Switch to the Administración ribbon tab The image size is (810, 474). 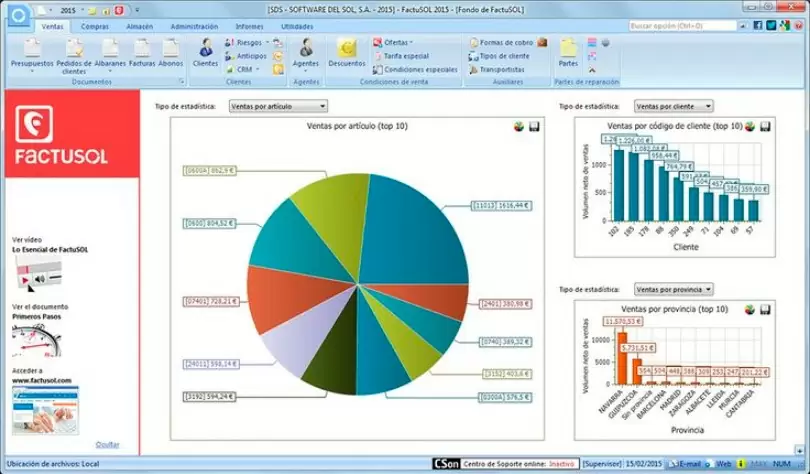tap(194, 26)
